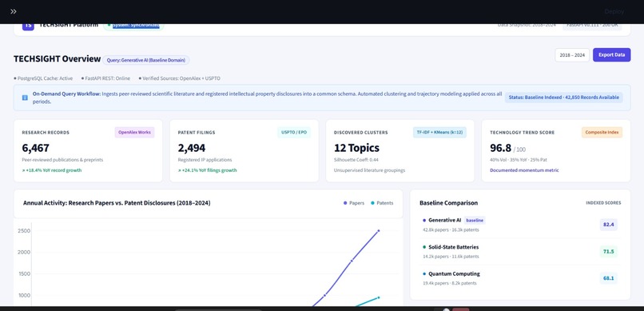Click the 12 Topics value
644x311 pixels.
point(356,148)
